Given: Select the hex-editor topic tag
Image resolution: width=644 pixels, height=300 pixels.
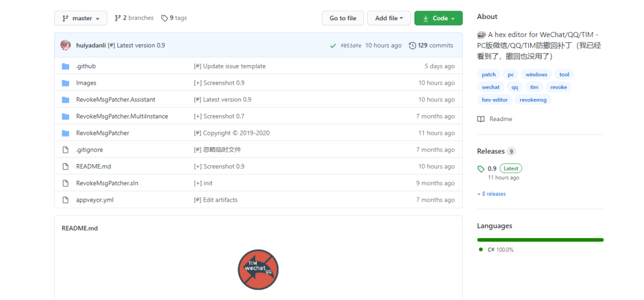Looking at the screenshot, I should click(x=495, y=100).
